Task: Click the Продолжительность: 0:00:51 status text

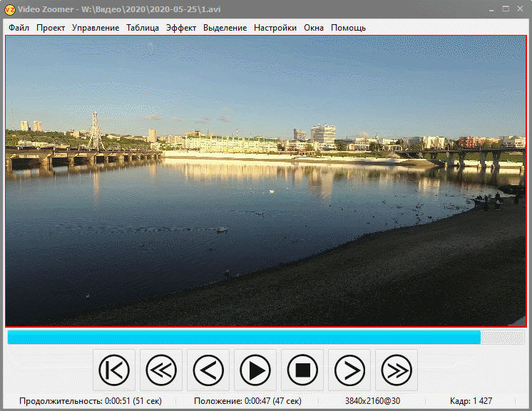Action: (91, 401)
